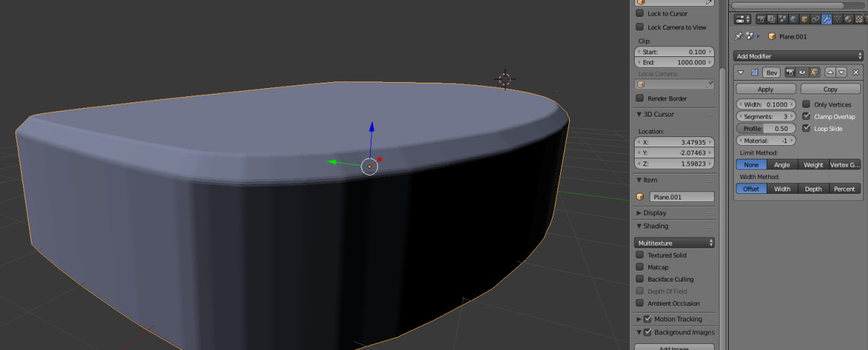Viewport: 868px width, 350px height.
Task: Expand the Display panel
Action: pyautogui.click(x=639, y=213)
